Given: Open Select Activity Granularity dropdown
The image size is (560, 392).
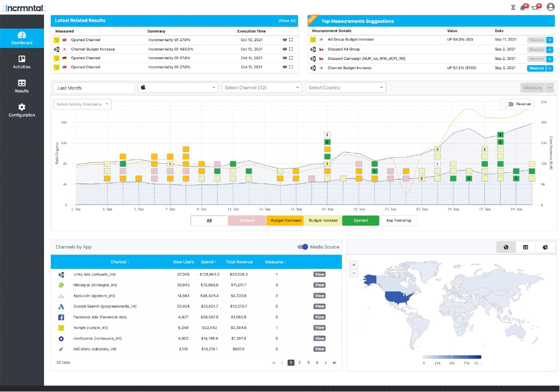Looking at the screenshot, I should point(83,104).
